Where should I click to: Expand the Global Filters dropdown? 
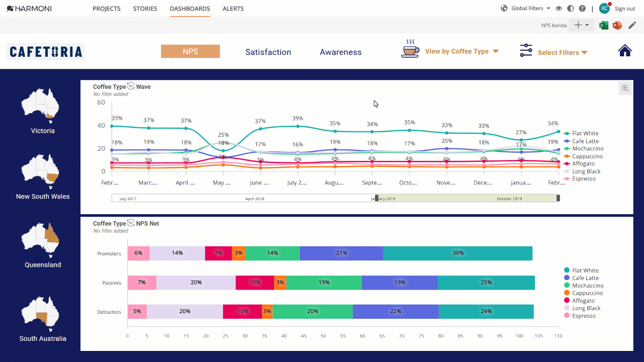coord(531,9)
